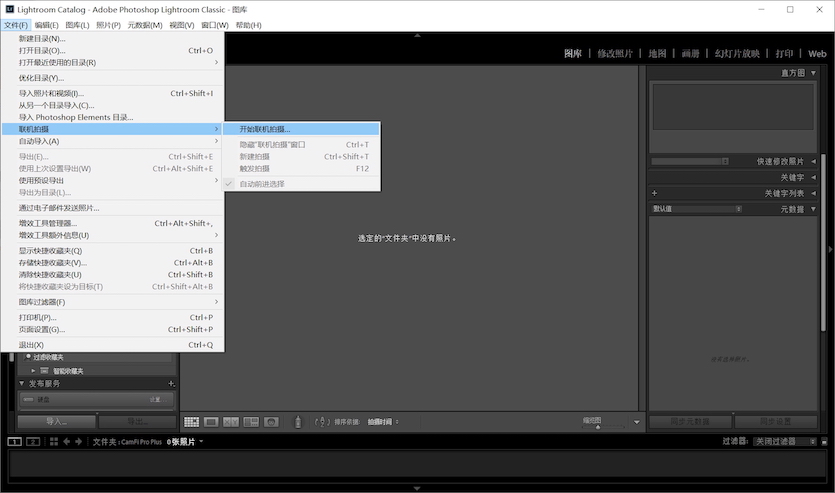Add keyword using plus icon
Viewport: 835px width, 493px height.
tap(654, 193)
